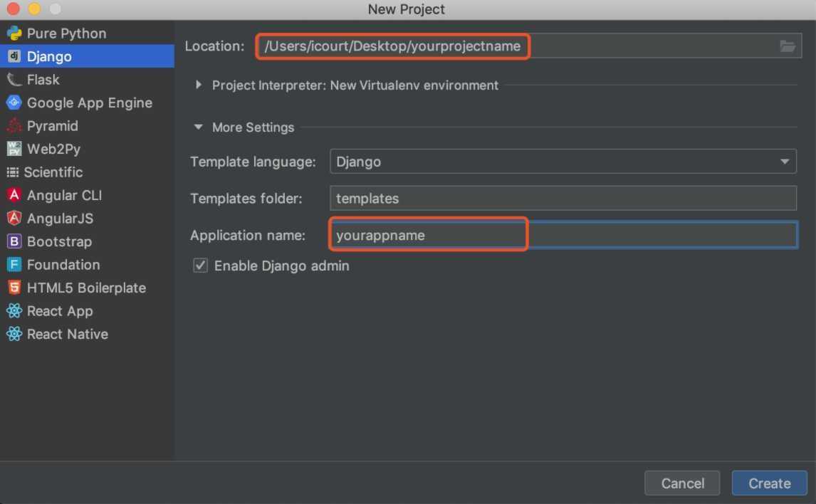The image size is (816, 504).
Task: Select the Pyramid list label
Action: tap(53, 126)
